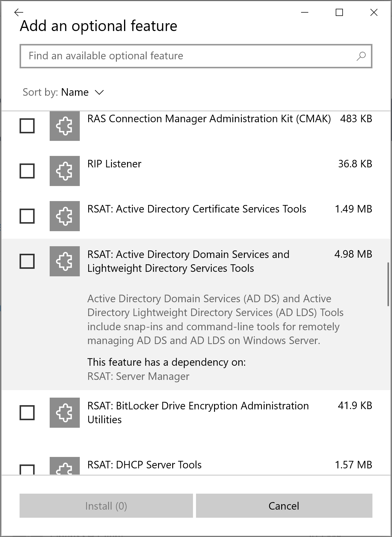Viewport: 392px width, 537px height.
Task: Check RAS Connection Manager Administration Kit
Action: [x=27, y=126]
